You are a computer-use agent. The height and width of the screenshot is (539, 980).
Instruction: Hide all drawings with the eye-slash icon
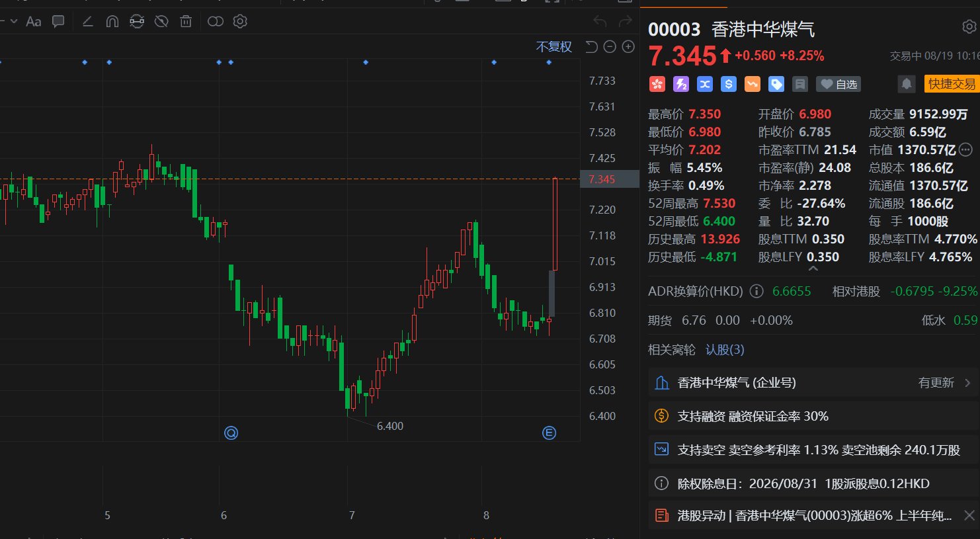(161, 22)
